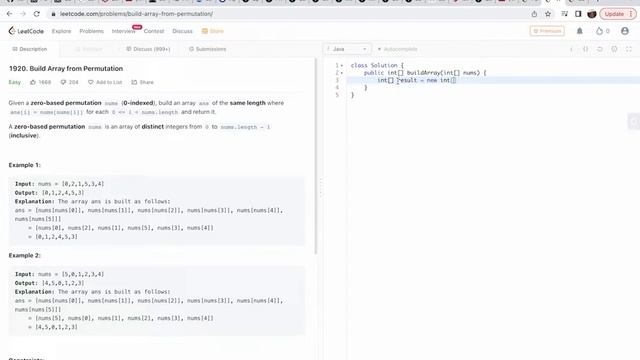Toggle the Autocomplete option
640x360 pixels.
398,49
